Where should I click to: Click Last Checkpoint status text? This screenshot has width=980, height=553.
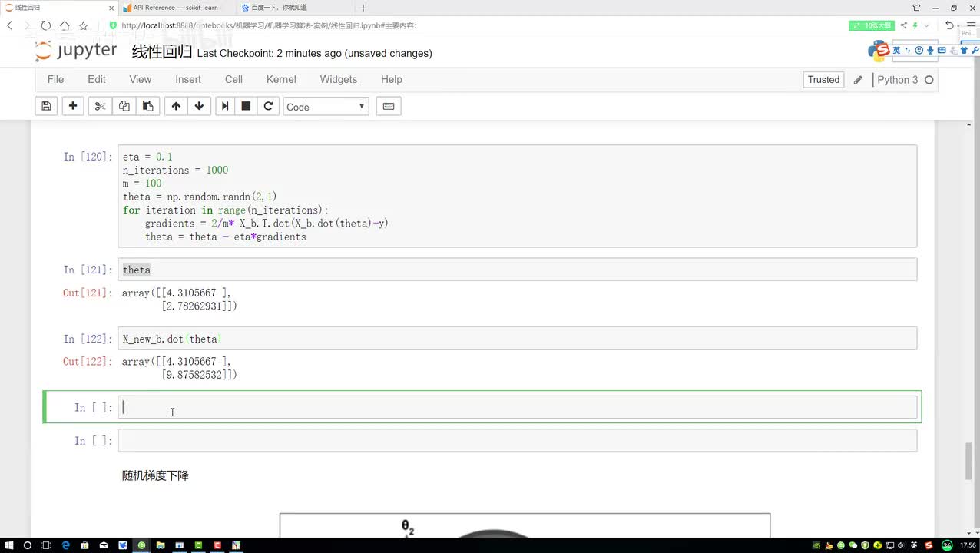[314, 53]
